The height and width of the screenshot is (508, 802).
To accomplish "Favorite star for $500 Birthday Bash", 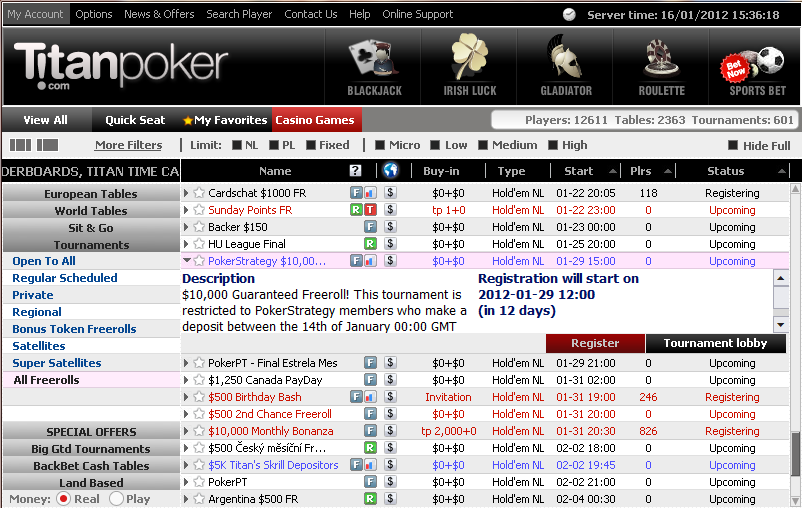I will (199, 397).
